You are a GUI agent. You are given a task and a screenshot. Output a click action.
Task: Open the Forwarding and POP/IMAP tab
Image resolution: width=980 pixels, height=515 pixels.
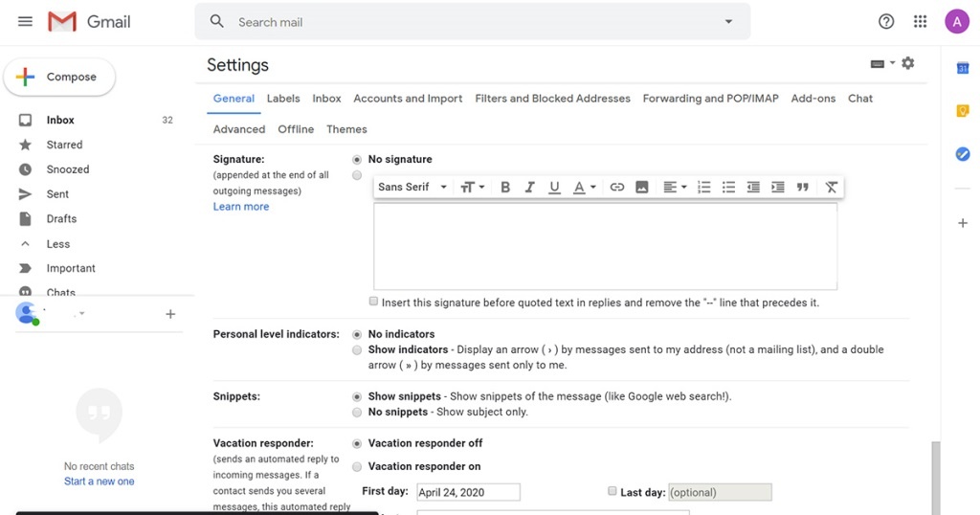(710, 99)
